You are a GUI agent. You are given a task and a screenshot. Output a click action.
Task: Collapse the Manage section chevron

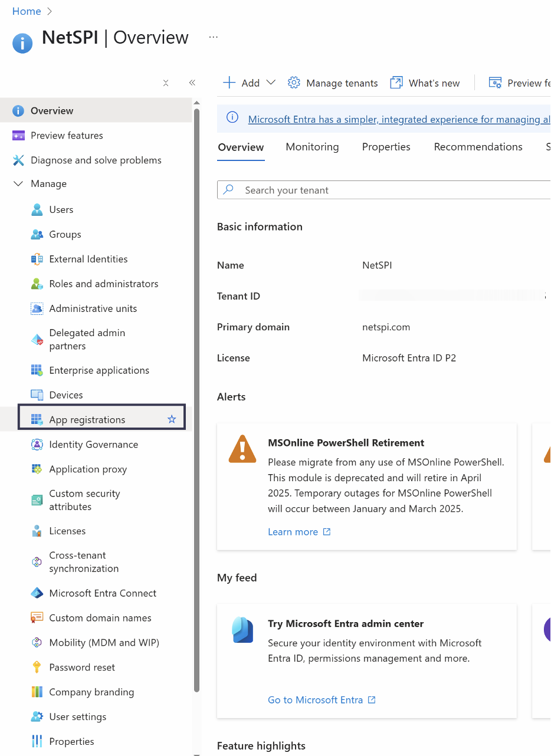[18, 184]
